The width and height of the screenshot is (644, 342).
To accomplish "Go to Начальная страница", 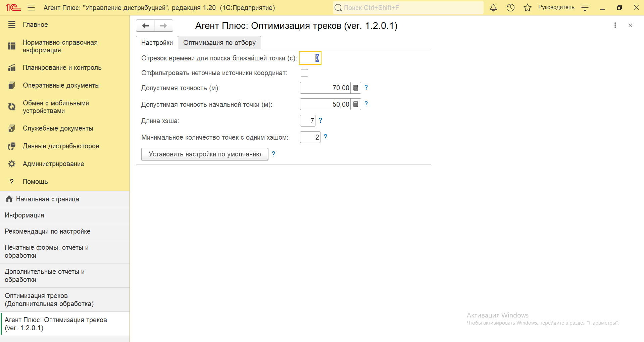I will [x=47, y=199].
